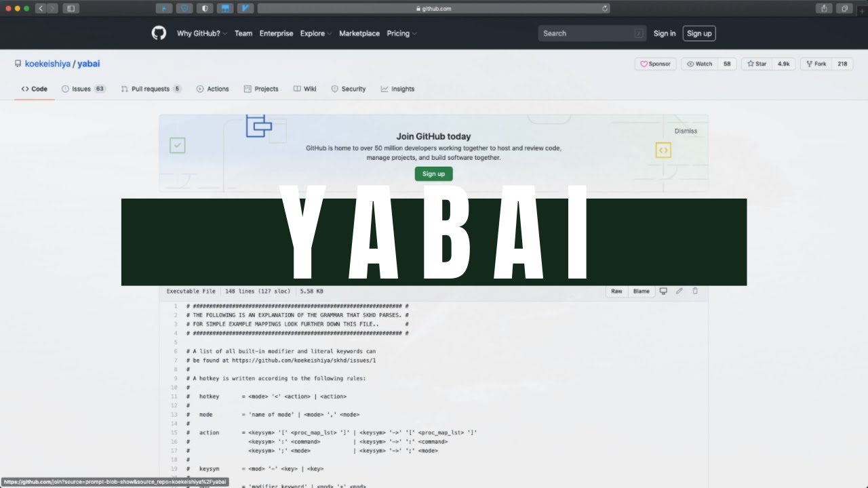Click the second blue Safari extension icon

point(185,8)
